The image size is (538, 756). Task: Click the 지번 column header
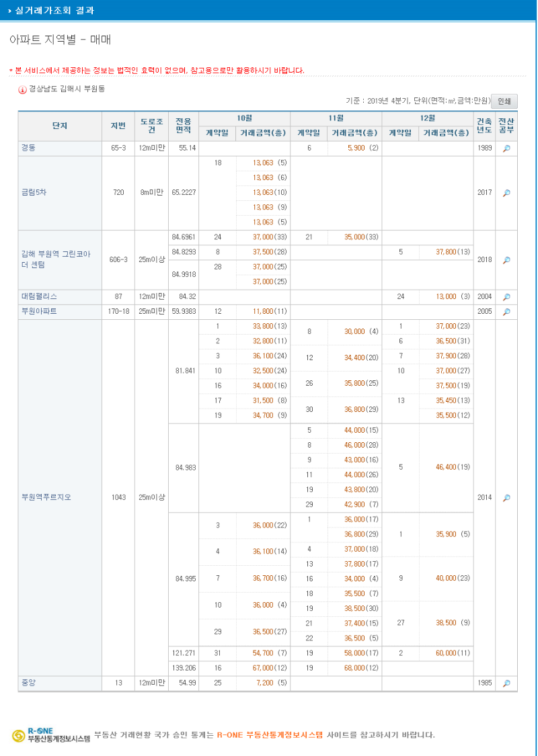[x=118, y=126]
